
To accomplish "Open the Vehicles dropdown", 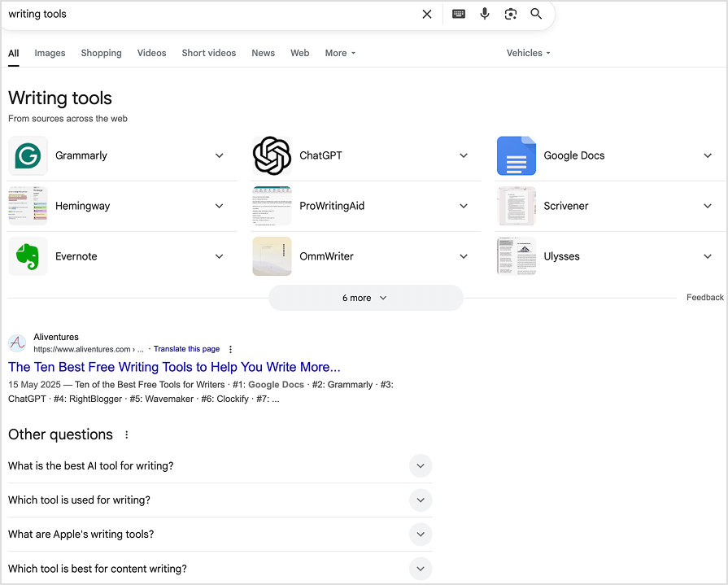I will 527,53.
